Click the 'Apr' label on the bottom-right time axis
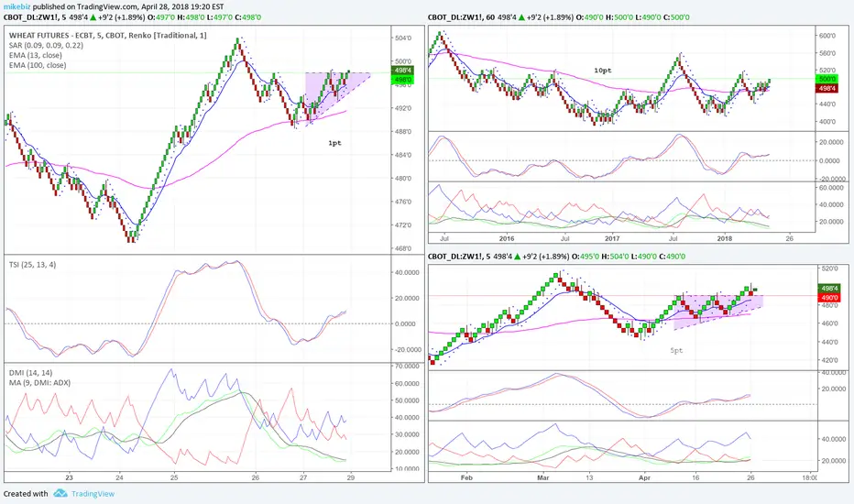Image resolution: width=854 pixels, height=504 pixels. [x=644, y=477]
